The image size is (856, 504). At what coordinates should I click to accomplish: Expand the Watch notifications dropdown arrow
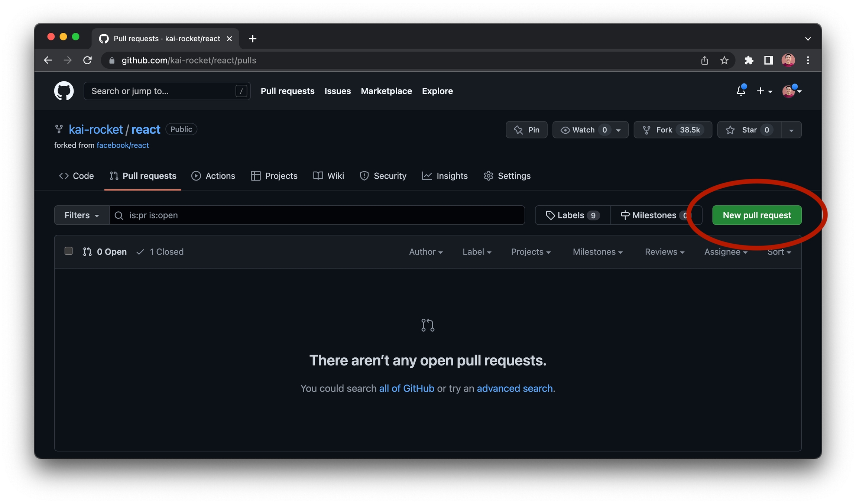pyautogui.click(x=618, y=130)
